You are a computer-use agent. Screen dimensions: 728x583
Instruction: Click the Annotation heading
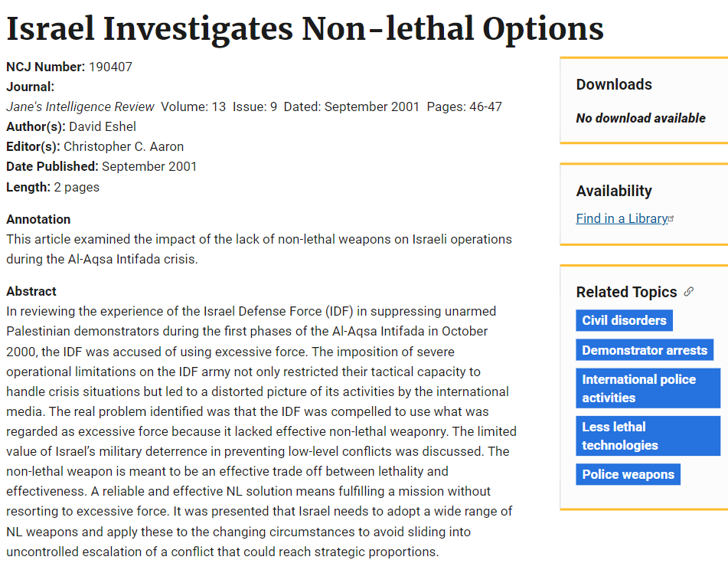pos(38,219)
